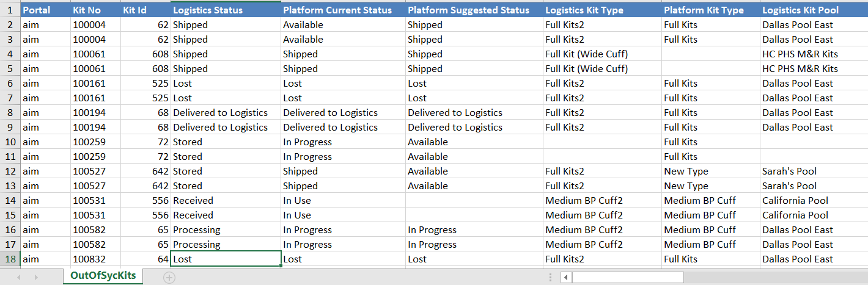The width and height of the screenshot is (868, 285).
Task: Select row 18 header
Action: (x=10, y=259)
